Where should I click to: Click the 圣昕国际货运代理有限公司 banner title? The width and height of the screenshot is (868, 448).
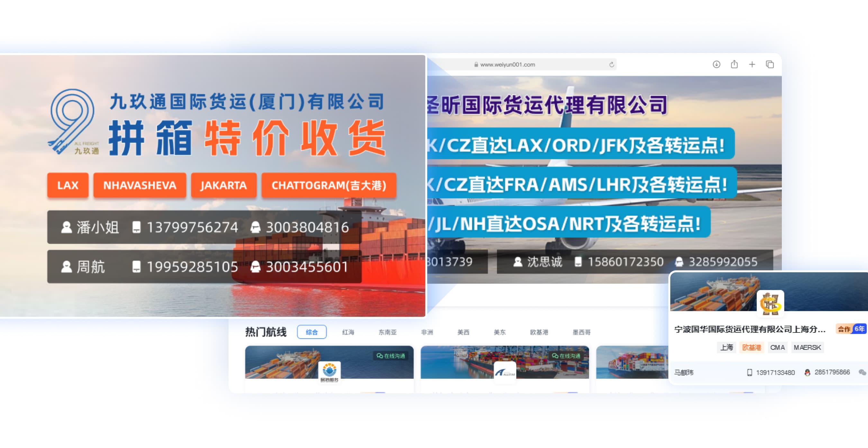pos(547,105)
